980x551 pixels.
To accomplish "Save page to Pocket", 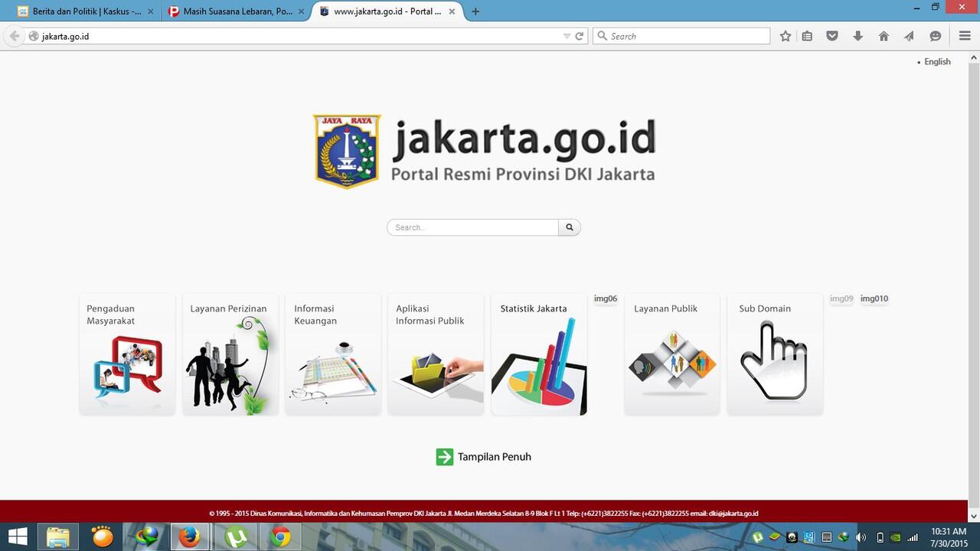I will (x=832, y=36).
